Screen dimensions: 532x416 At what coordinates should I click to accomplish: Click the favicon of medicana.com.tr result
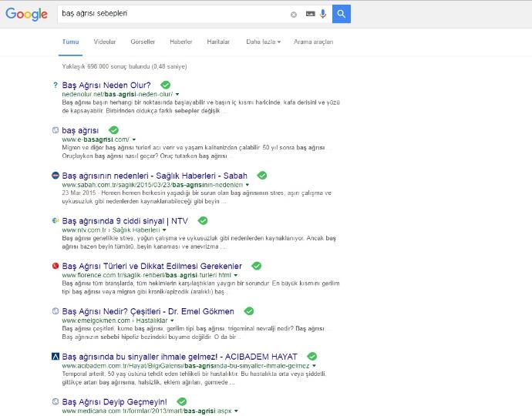(56, 402)
